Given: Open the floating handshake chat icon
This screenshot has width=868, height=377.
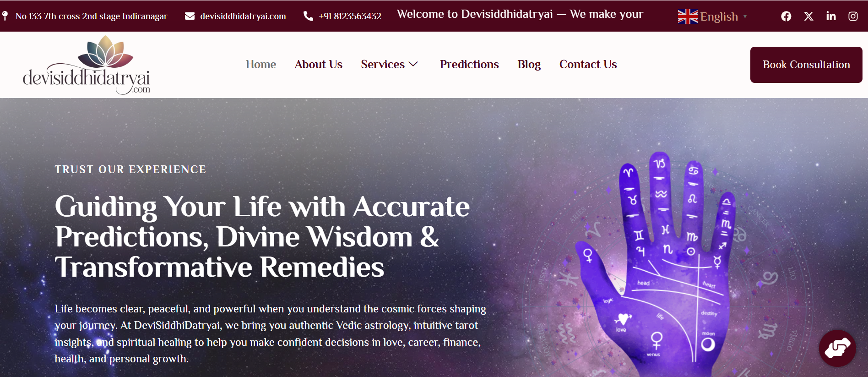Looking at the screenshot, I should pos(837,348).
